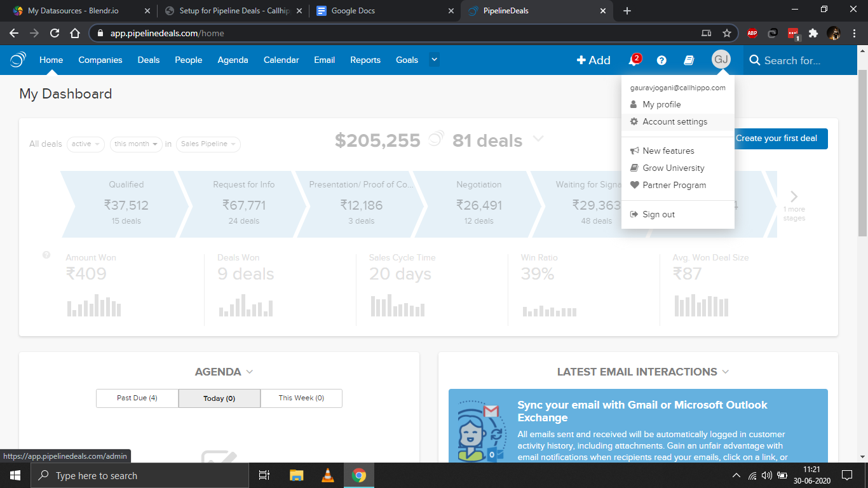The height and width of the screenshot is (488, 868).
Task: Click Home in the navbar
Action: (51, 60)
